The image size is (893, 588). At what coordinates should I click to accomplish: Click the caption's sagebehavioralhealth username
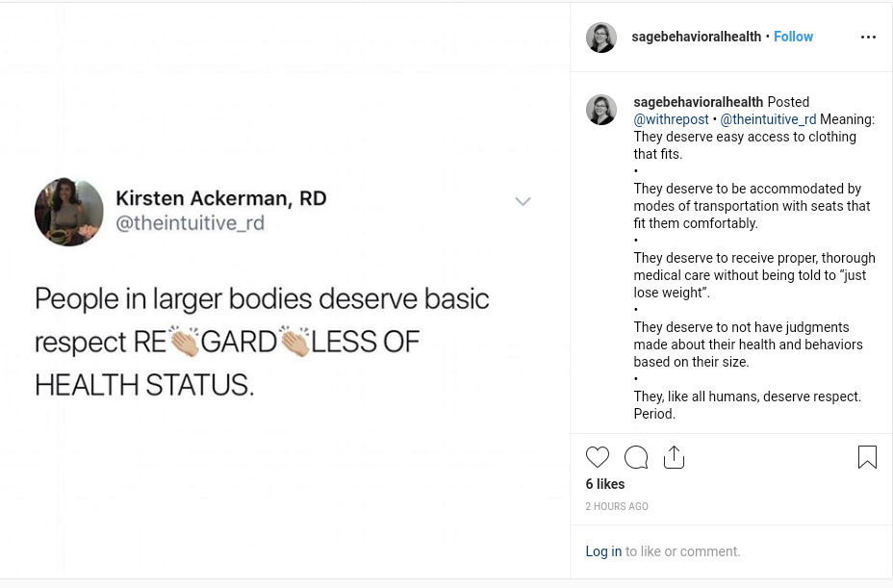(698, 102)
